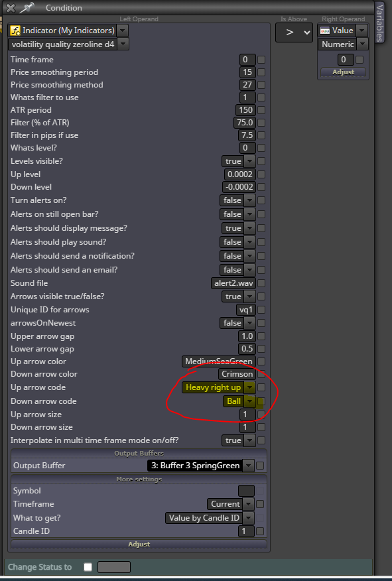Click the Indicator function icon
This screenshot has width=392, height=581.
click(x=15, y=31)
